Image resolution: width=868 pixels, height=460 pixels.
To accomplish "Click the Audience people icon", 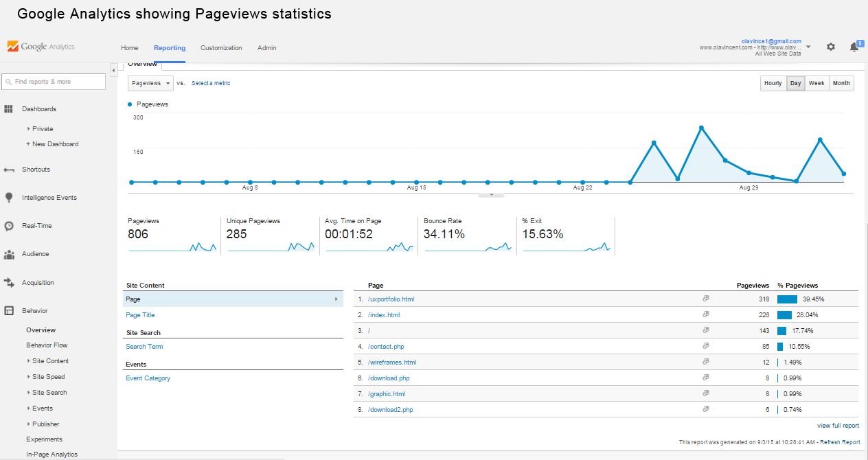I will (x=9, y=254).
